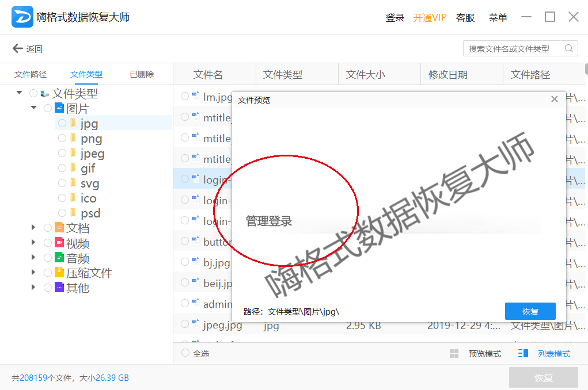Click the 开通VIP link
Viewport: 588px width, 390px height.
pyautogui.click(x=430, y=18)
